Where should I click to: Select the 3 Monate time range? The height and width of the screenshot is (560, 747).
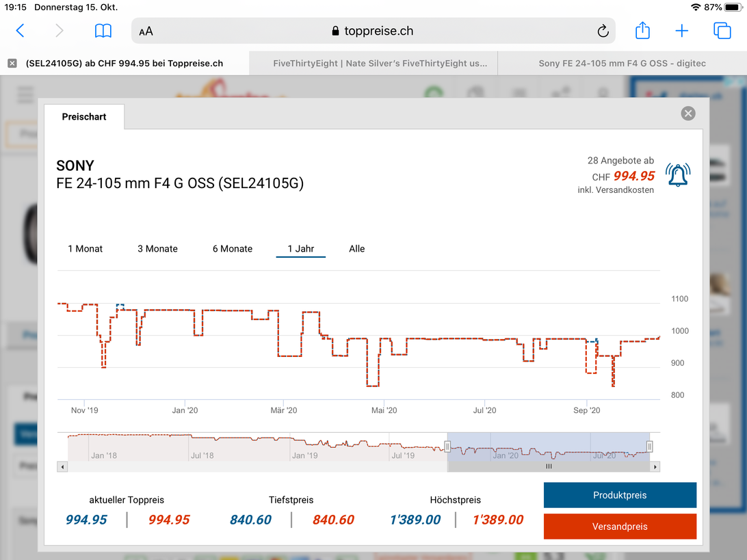(x=157, y=249)
